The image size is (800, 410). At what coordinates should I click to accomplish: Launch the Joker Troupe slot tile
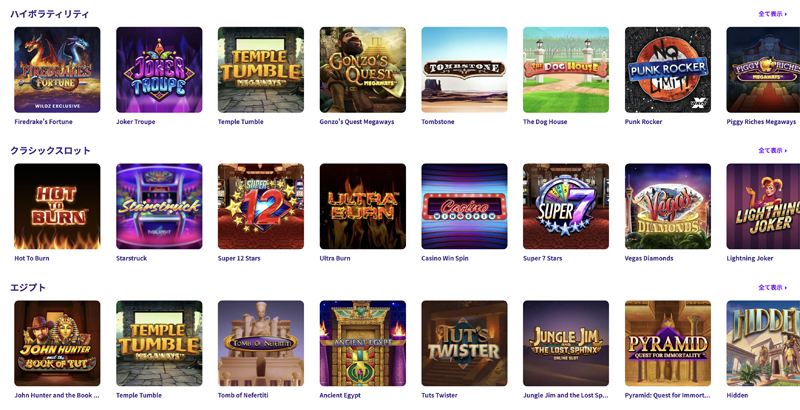[159, 70]
